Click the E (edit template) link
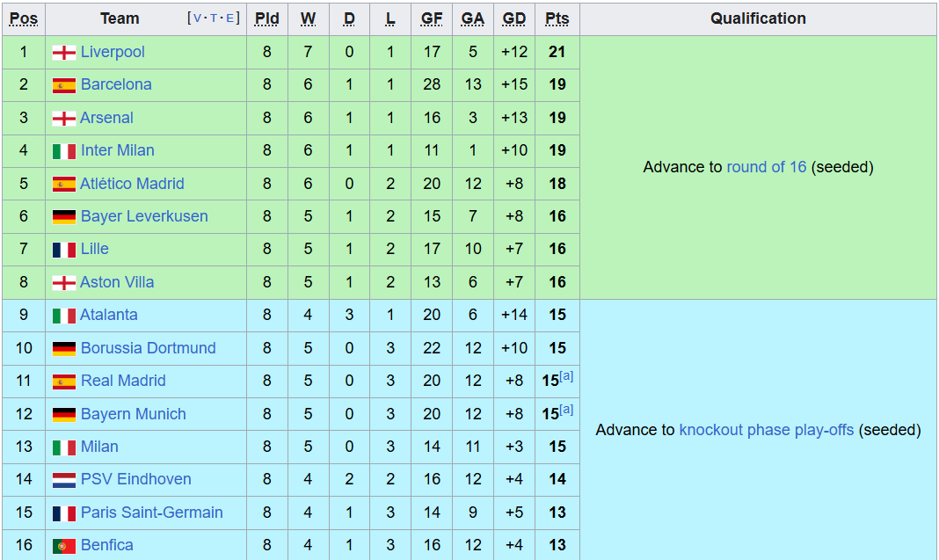 coord(231,18)
